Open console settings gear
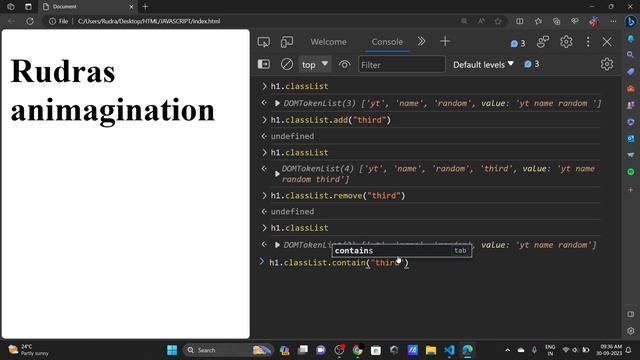 (607, 64)
